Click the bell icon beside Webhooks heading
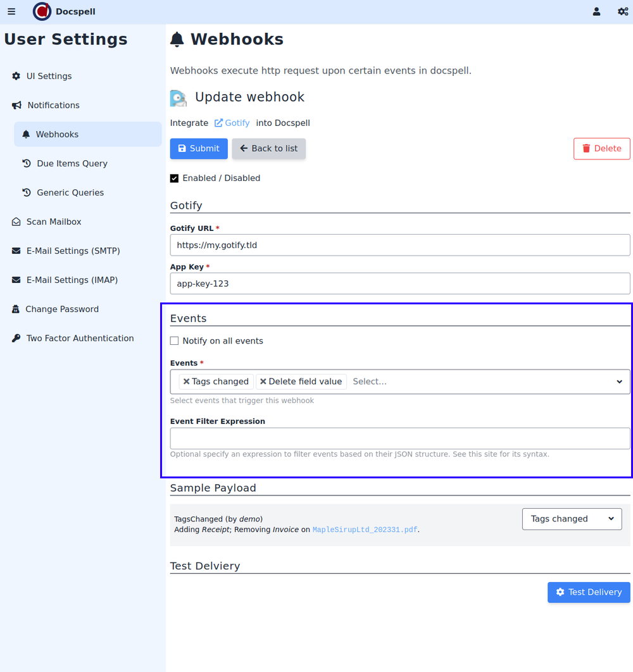Image resolution: width=633 pixels, height=672 pixels. click(x=177, y=40)
